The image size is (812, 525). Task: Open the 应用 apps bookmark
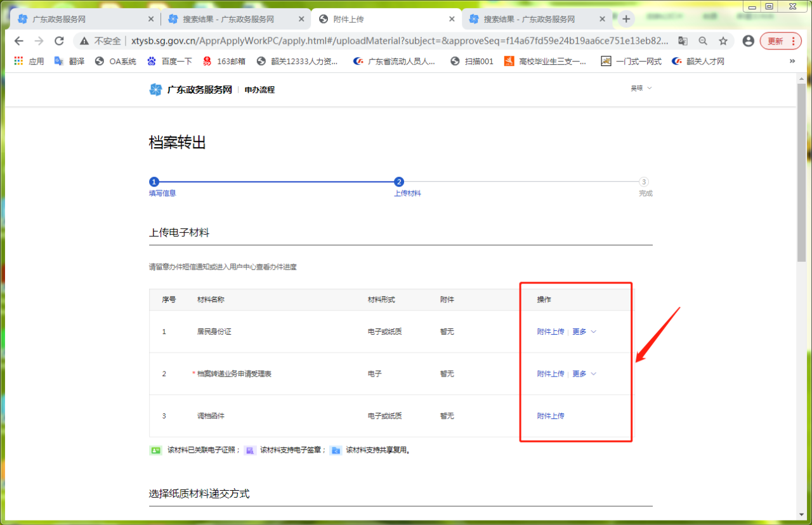point(29,62)
